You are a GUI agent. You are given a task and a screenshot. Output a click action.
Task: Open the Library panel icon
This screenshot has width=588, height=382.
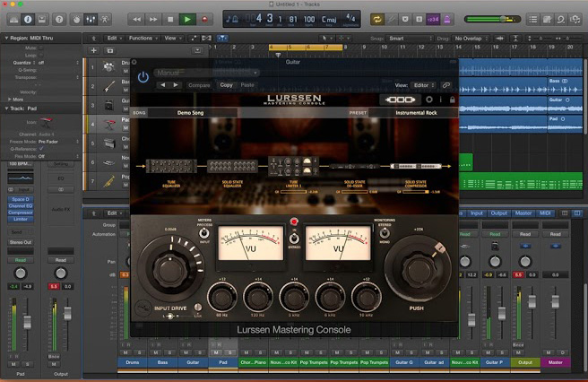click(13, 20)
